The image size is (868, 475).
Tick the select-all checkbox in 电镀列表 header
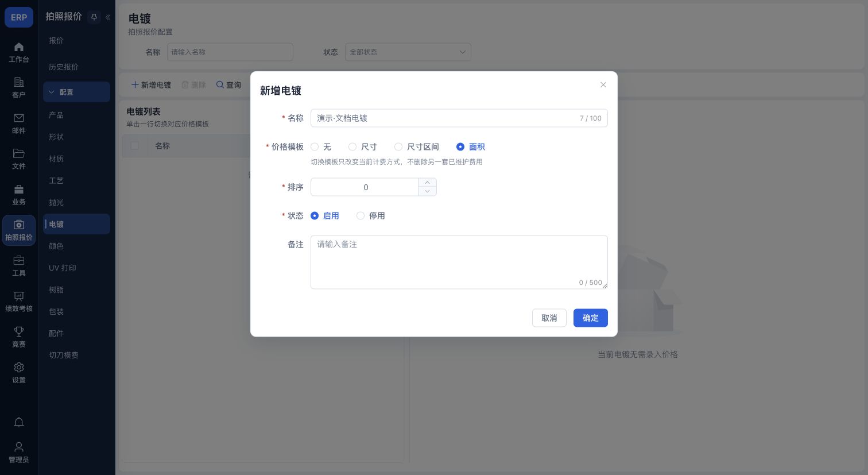pos(134,146)
